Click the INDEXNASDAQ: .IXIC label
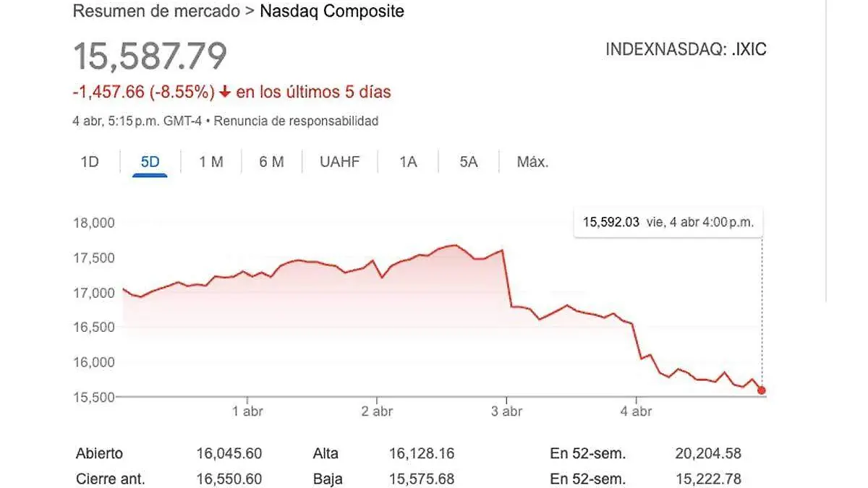 pos(686,50)
